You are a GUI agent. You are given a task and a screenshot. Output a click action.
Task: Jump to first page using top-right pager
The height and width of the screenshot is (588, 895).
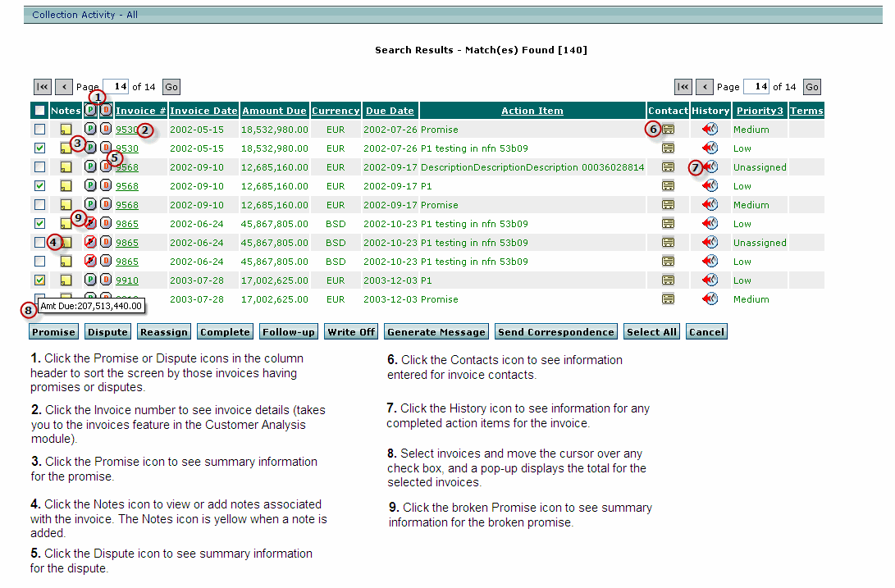pyautogui.click(x=683, y=87)
